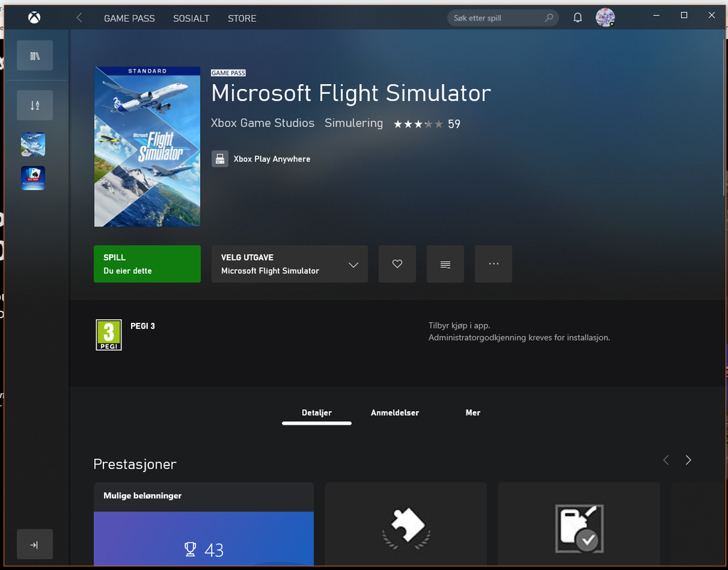Click the green SPILL button
This screenshot has width=728, height=570.
click(x=147, y=264)
